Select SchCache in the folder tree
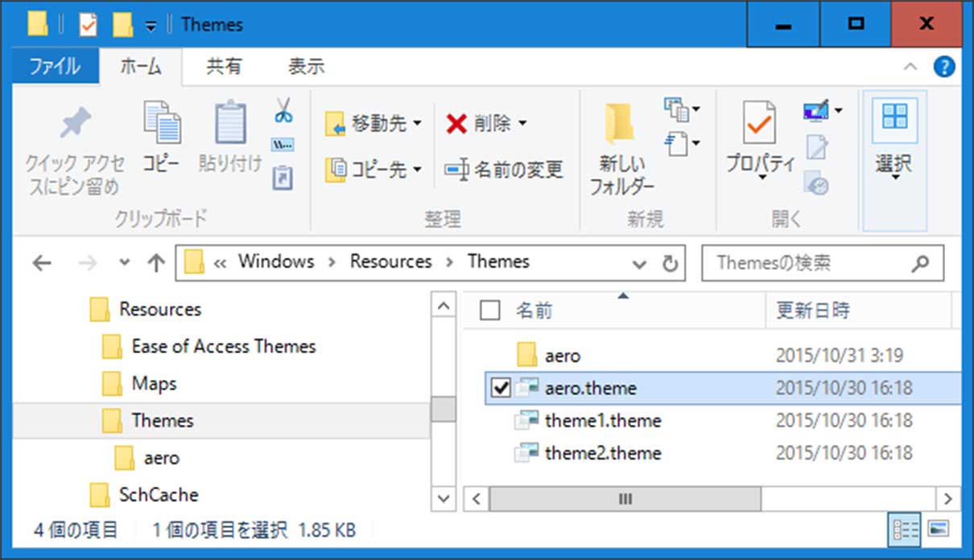The height and width of the screenshot is (560, 974). [x=159, y=494]
